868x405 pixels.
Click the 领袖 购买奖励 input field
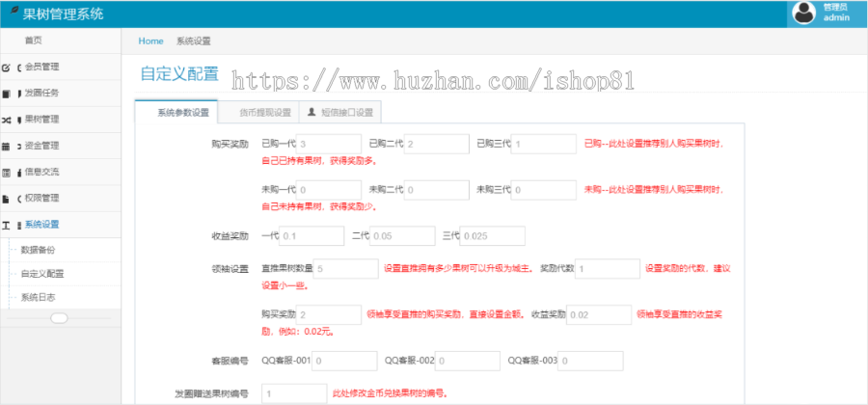[x=329, y=314]
